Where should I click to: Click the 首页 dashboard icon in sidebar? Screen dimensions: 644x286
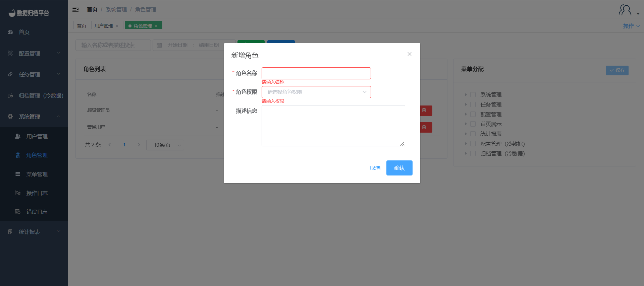point(10,32)
